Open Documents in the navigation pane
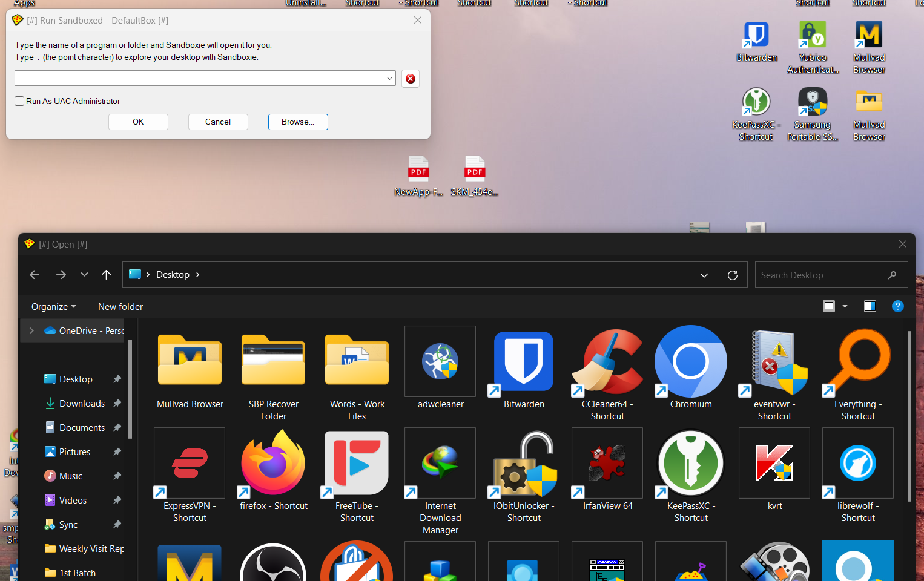This screenshot has height=581, width=924. click(82, 428)
